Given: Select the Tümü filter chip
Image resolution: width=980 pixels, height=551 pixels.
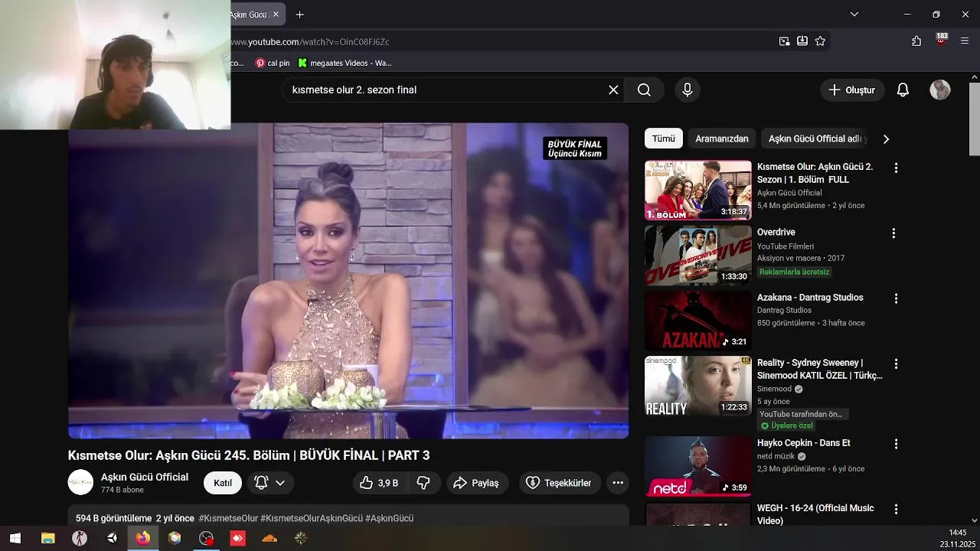Looking at the screenshot, I should click(x=663, y=139).
